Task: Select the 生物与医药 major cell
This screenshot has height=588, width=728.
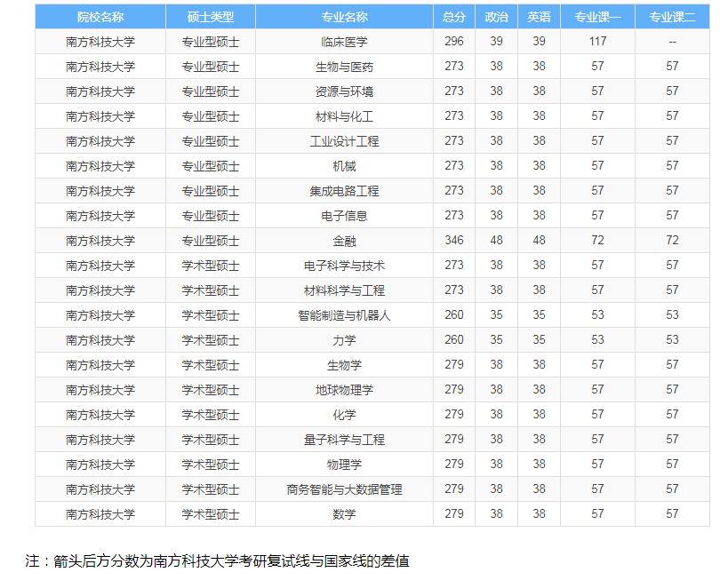Action: (x=344, y=67)
